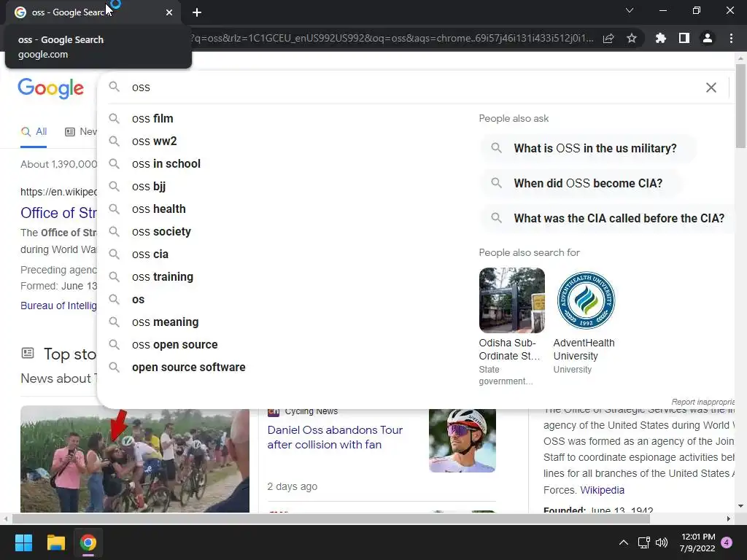Open the Extensions puzzle icon

coord(660,38)
